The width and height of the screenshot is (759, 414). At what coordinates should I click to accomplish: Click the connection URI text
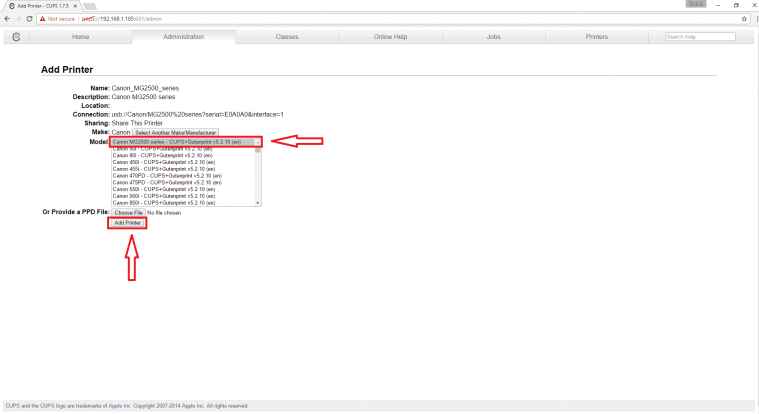click(x=197, y=115)
